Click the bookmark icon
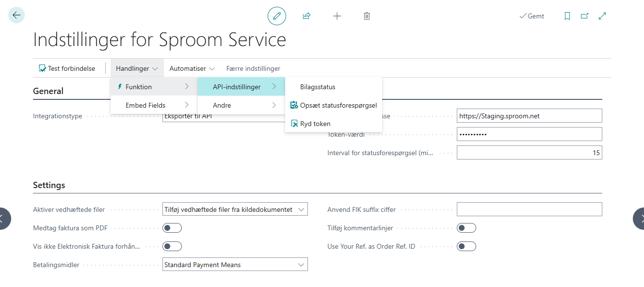The height and width of the screenshot is (287, 644). (567, 16)
